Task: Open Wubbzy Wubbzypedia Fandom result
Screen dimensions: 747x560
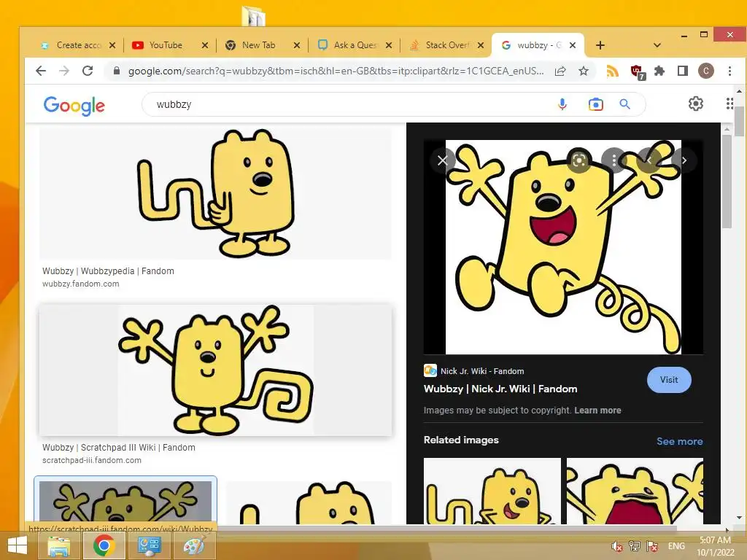Action: [x=108, y=271]
